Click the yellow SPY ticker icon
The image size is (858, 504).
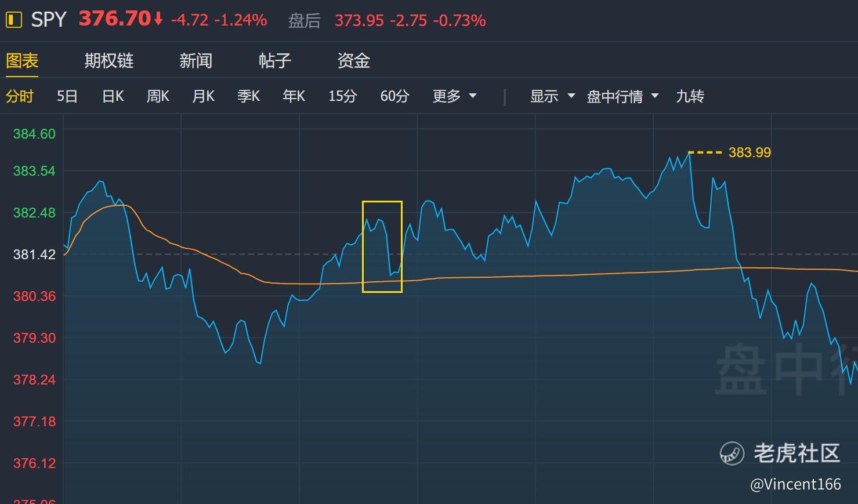[x=13, y=20]
